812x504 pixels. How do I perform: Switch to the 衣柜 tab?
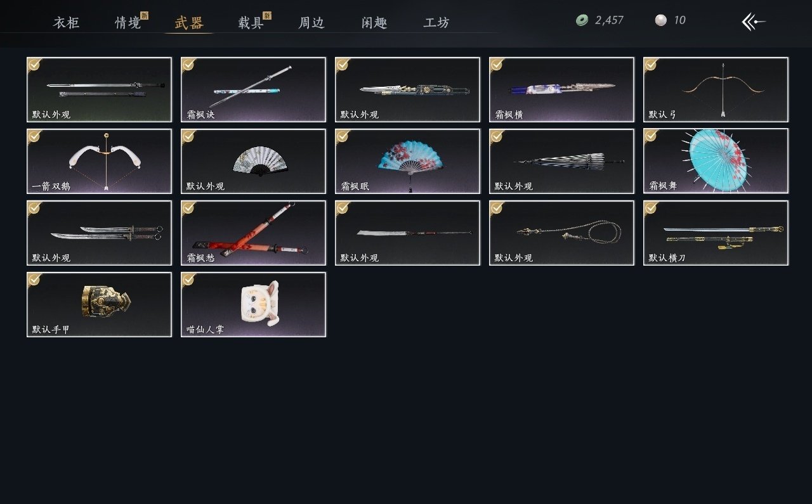(x=67, y=23)
